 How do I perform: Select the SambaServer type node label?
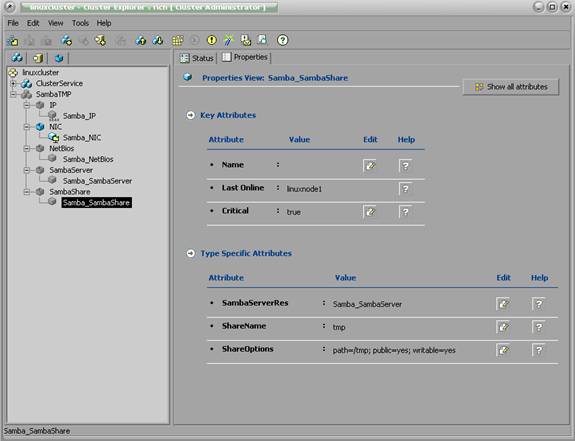pos(71,170)
